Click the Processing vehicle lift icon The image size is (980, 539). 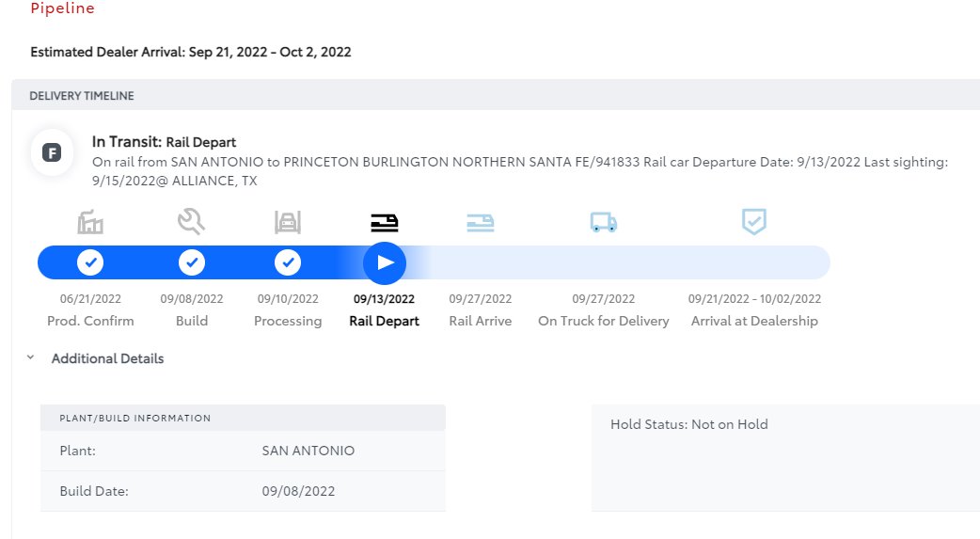point(288,222)
